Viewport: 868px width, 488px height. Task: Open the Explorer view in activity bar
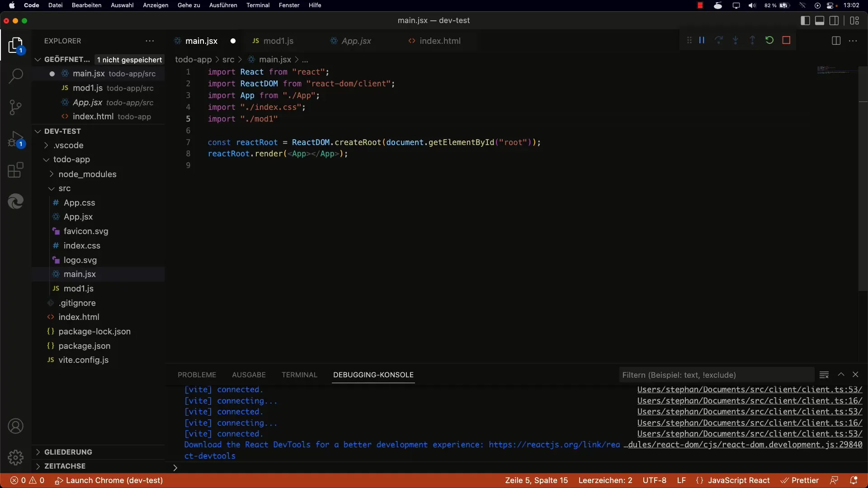coord(16,45)
